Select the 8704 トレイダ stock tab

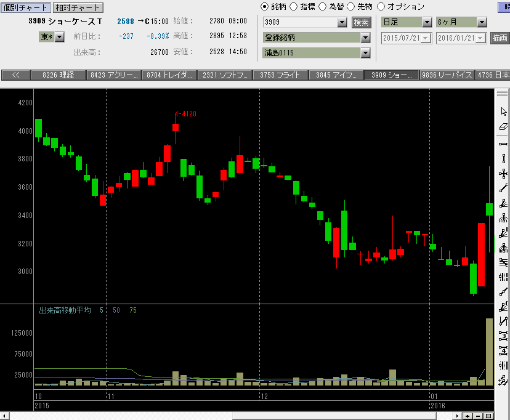[x=169, y=75]
